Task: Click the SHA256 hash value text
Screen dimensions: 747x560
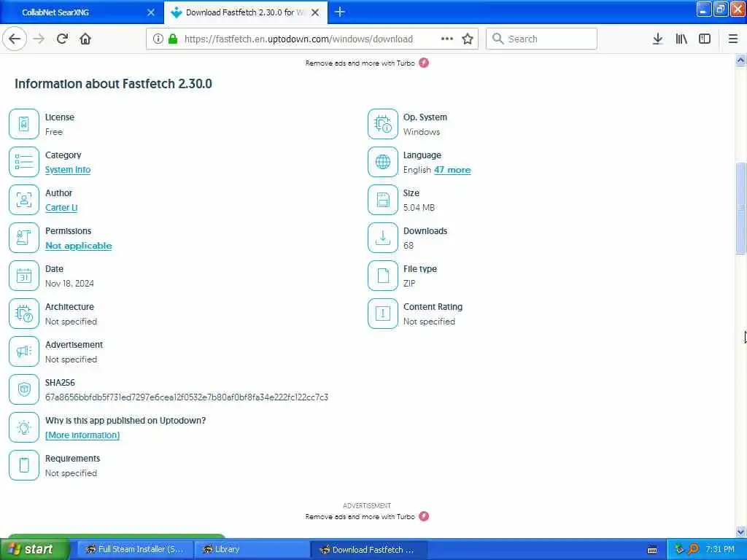Action: (187, 397)
